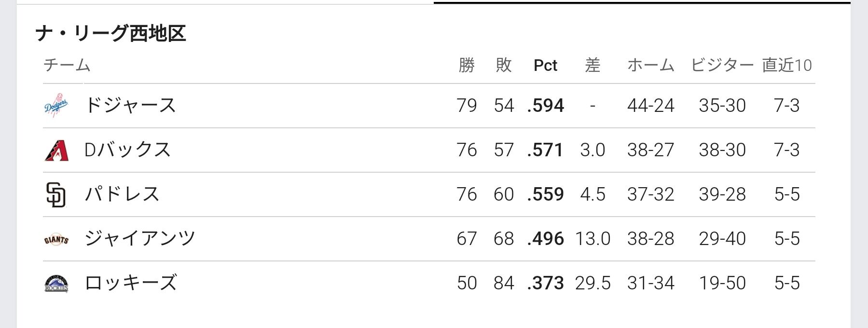Open the ロッキーズ team link
The height and width of the screenshot is (328, 868).
point(131,283)
